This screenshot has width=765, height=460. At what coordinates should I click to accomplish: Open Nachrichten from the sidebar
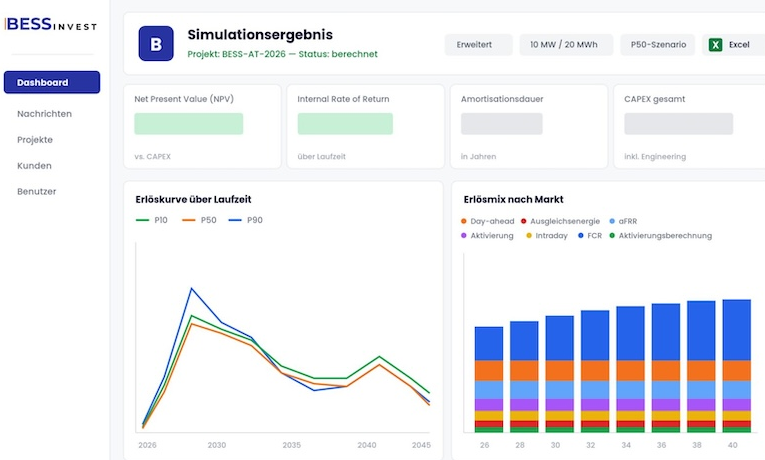pyautogui.click(x=44, y=114)
